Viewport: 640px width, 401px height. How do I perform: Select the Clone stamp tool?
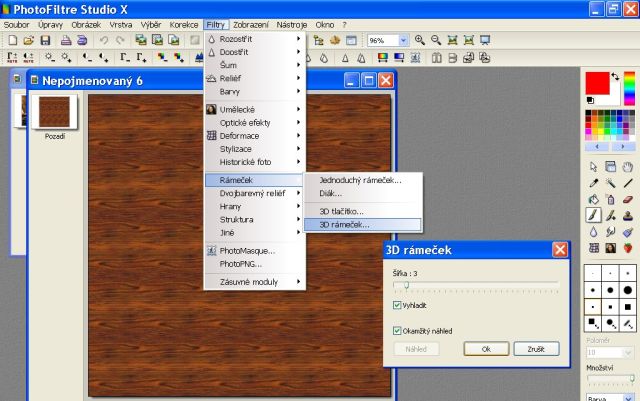pos(628,215)
